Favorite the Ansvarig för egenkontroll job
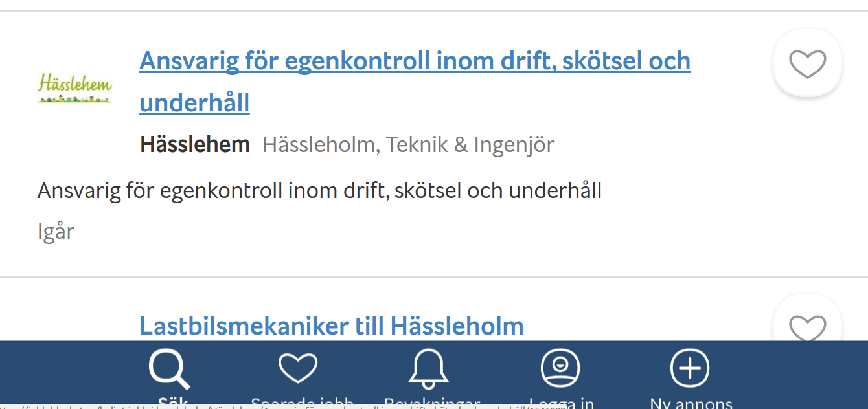The width and height of the screenshot is (868, 409). click(x=808, y=63)
